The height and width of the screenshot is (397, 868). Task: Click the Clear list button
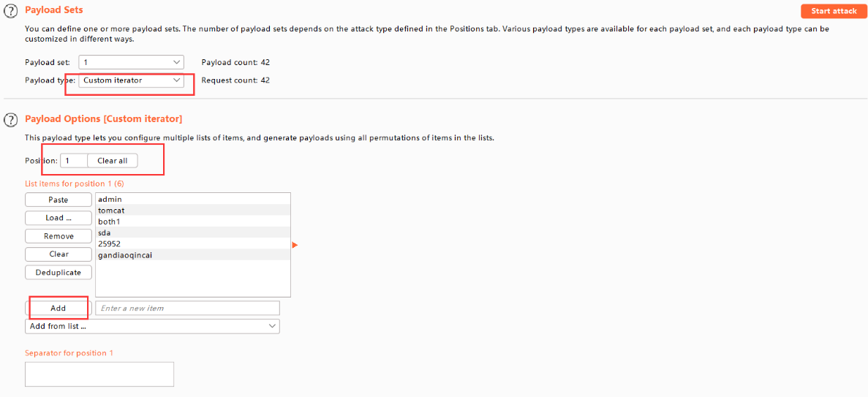click(x=59, y=254)
